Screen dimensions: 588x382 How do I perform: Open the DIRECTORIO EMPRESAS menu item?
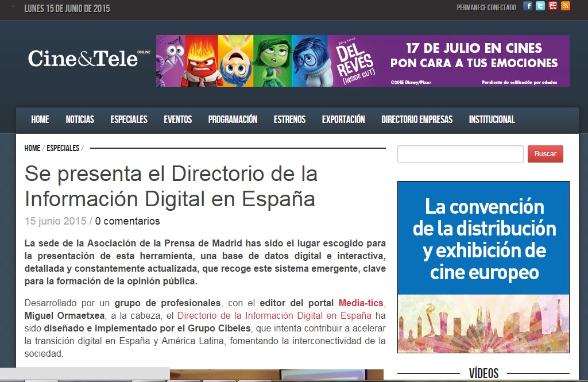click(x=417, y=119)
